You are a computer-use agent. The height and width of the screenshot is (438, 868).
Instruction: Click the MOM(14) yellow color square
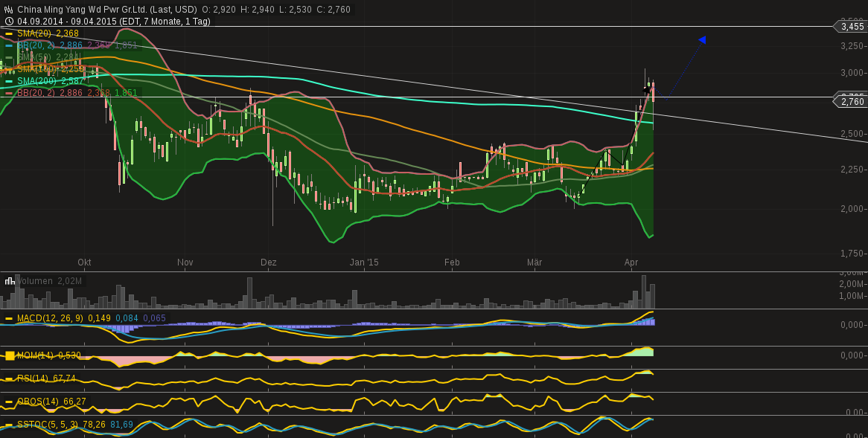pyautogui.click(x=9, y=355)
